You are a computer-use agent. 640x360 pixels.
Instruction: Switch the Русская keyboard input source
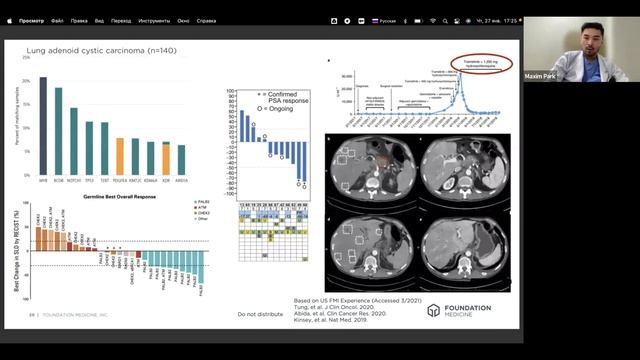point(384,21)
